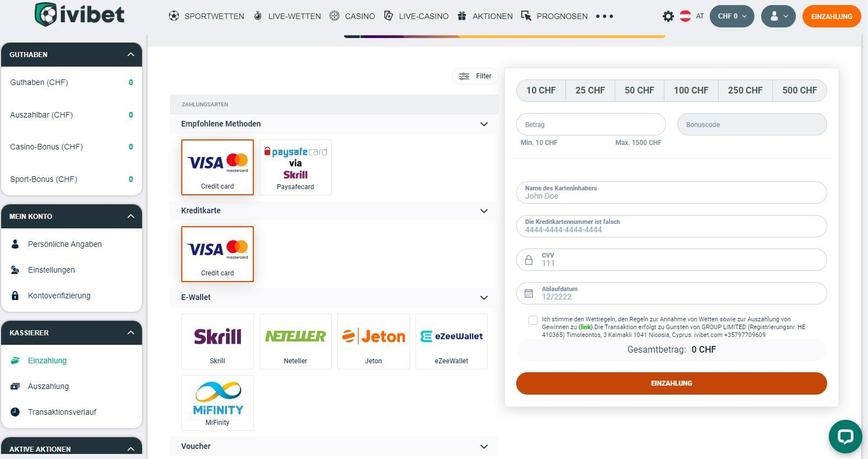Open the live chat bubble icon
The image size is (868, 459).
click(x=844, y=436)
